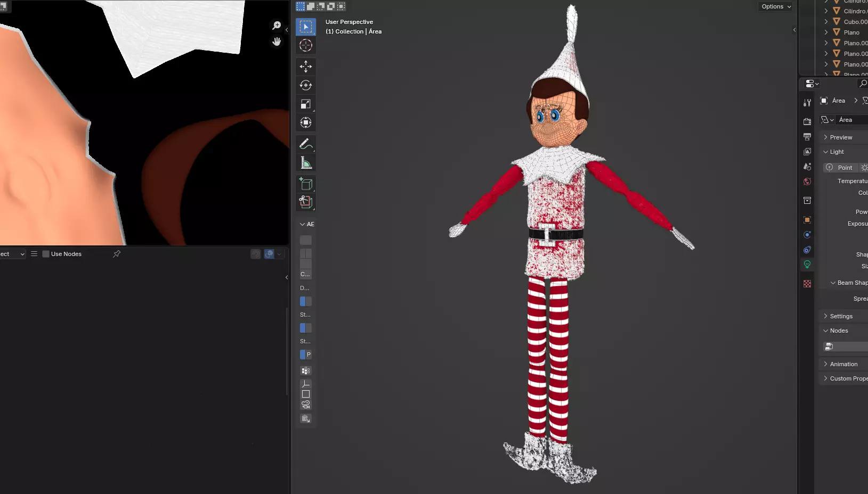
Task: Open Light data properties tab
Action: coord(807,265)
